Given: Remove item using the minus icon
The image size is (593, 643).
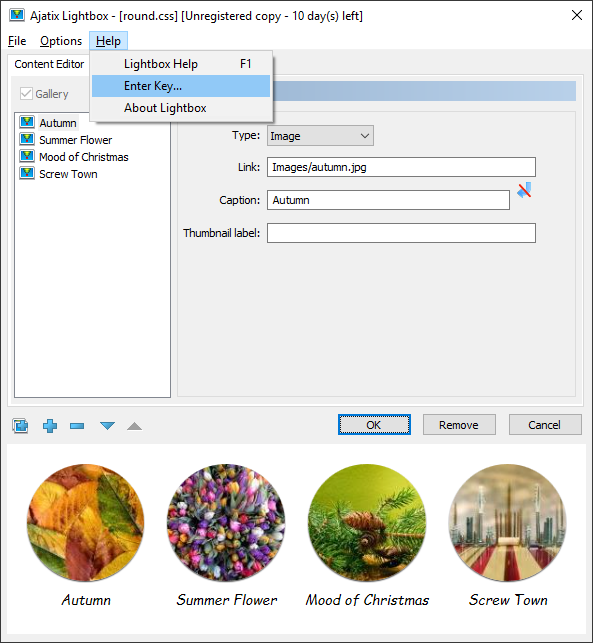Looking at the screenshot, I should [x=77, y=426].
